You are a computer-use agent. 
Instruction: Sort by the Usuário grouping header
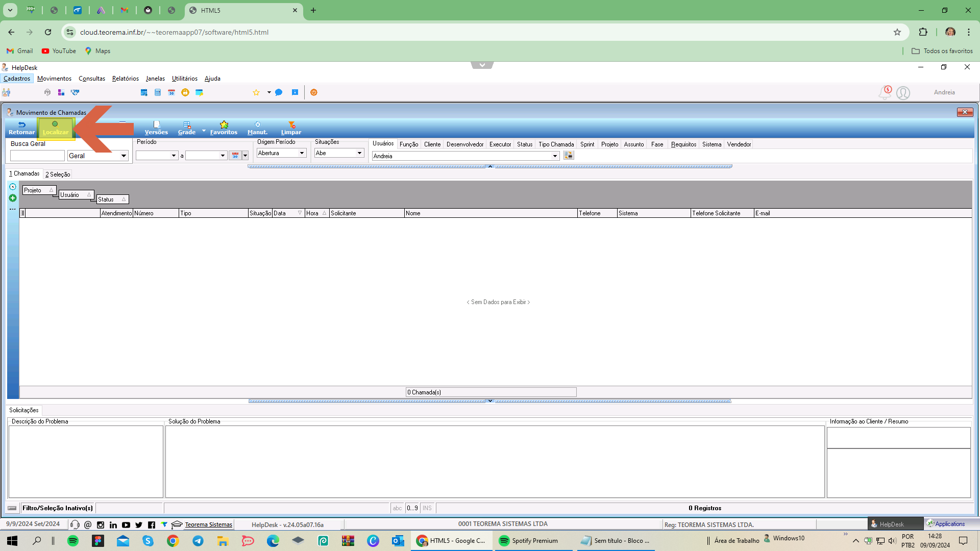(76, 195)
